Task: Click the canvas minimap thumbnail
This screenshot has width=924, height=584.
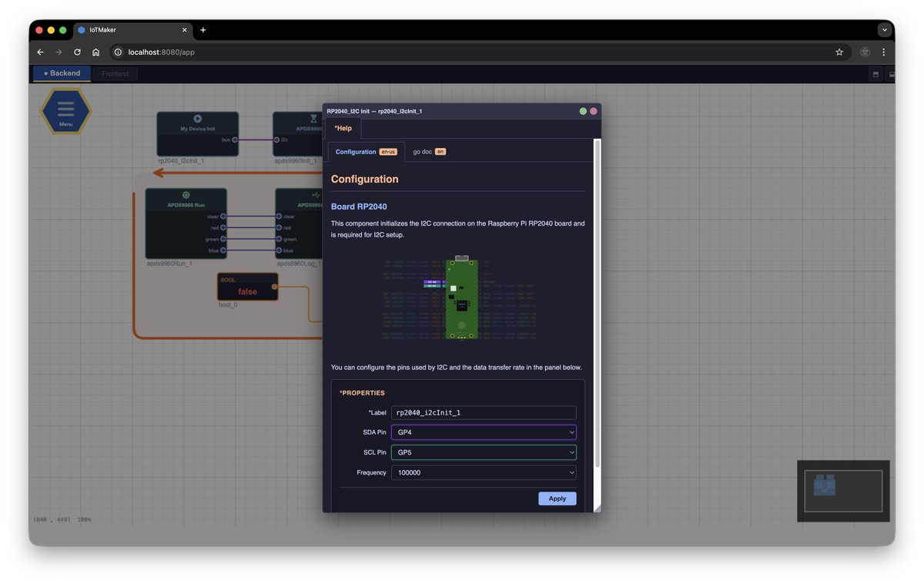Action: click(843, 491)
